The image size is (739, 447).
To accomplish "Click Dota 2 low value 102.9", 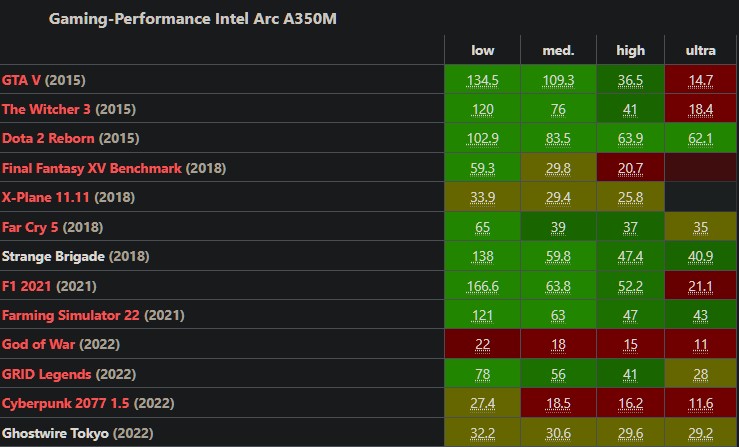I will (482, 139).
